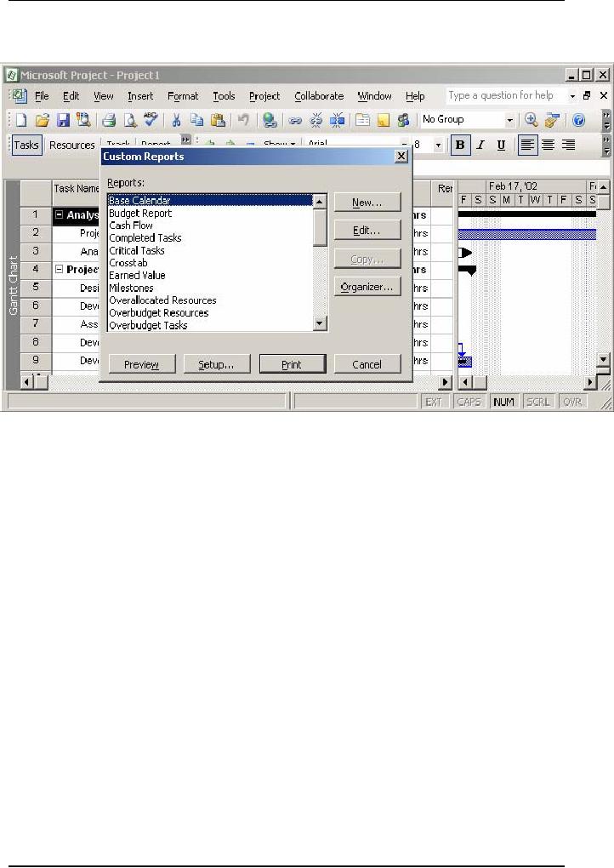
Task: Collapse the Analysis summary task in row 1
Action: [x=60, y=214]
